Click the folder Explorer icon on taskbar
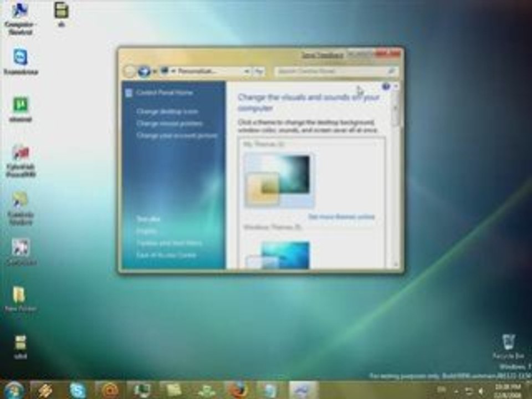This screenshot has width=532, height=399. point(173,391)
